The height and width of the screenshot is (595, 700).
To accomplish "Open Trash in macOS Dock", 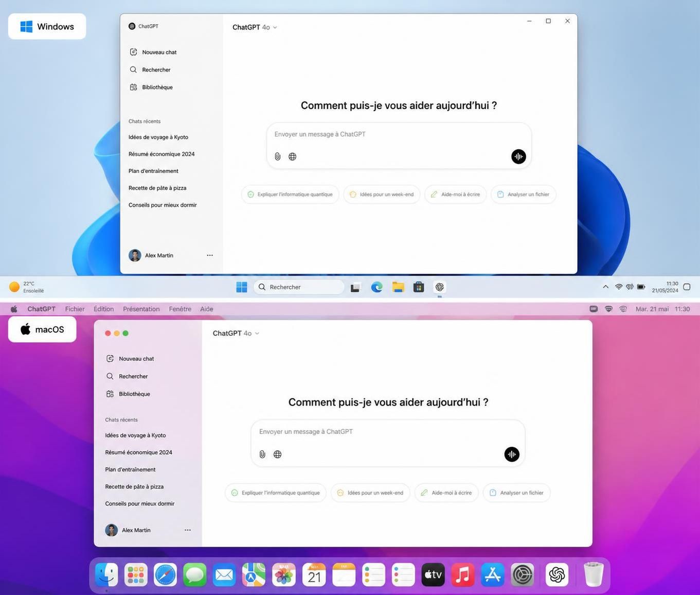I will 594,575.
